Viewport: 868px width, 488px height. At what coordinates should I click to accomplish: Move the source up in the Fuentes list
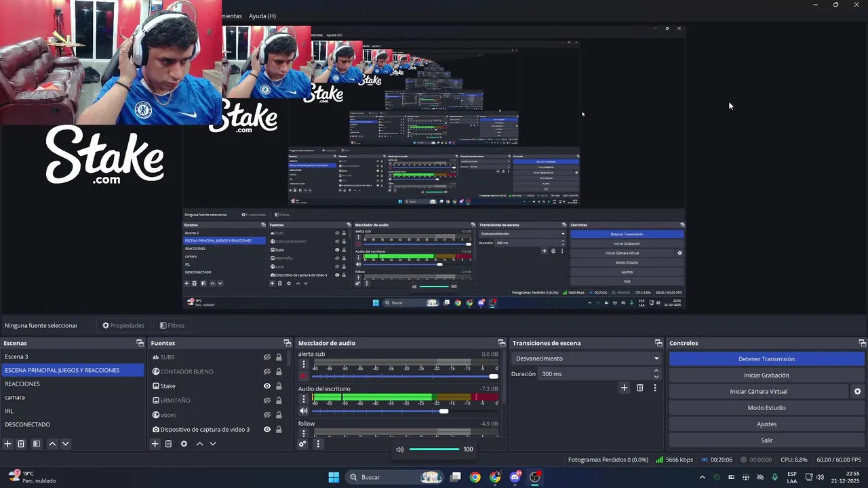point(199,444)
